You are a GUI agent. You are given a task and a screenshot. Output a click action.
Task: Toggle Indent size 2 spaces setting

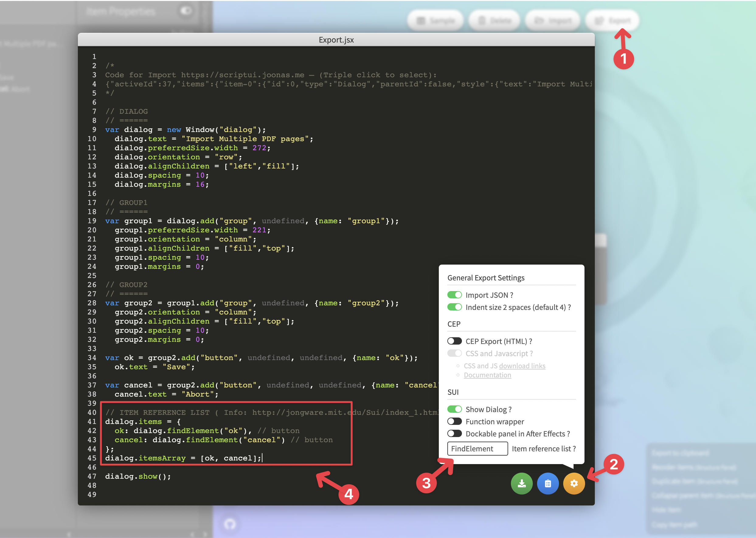455,307
